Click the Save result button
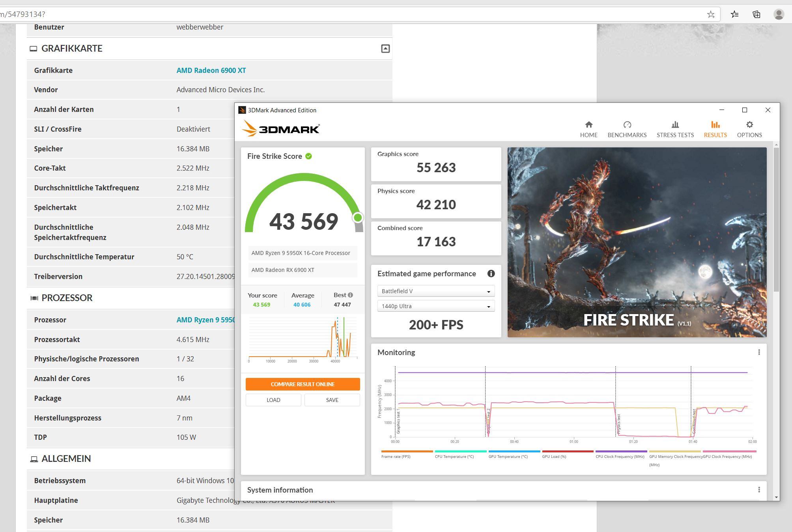792x532 pixels. [x=332, y=400]
